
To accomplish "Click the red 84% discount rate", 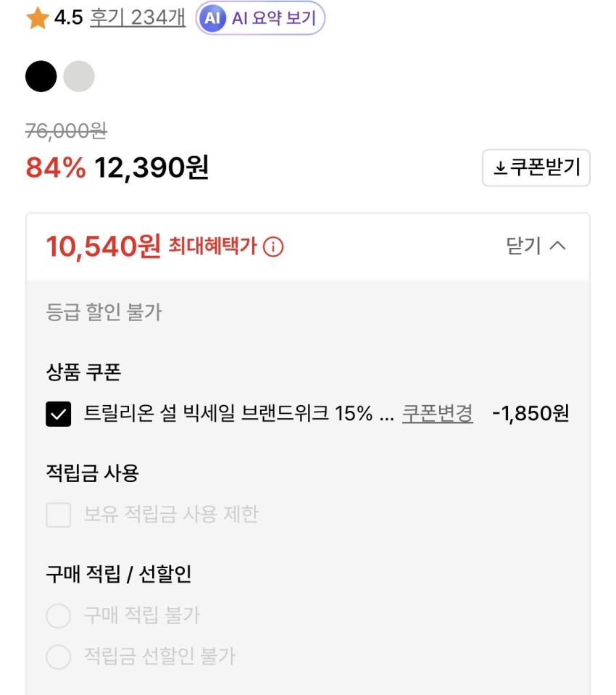I will tap(55, 168).
